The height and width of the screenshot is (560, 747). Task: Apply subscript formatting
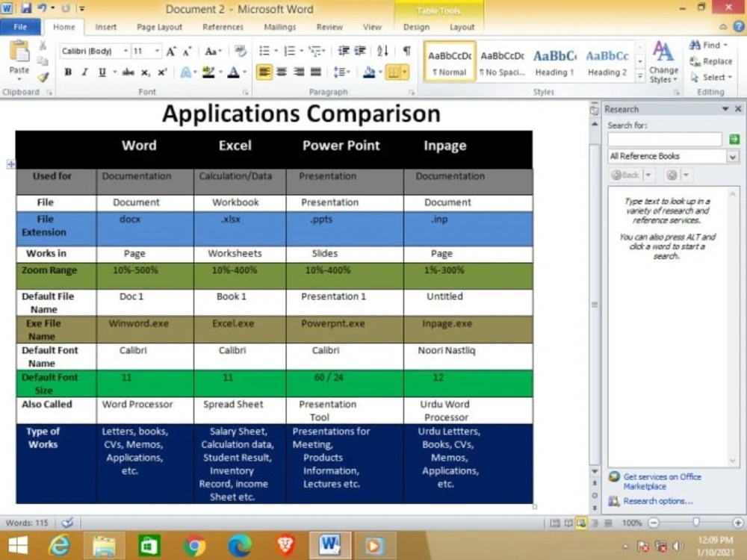click(x=146, y=72)
